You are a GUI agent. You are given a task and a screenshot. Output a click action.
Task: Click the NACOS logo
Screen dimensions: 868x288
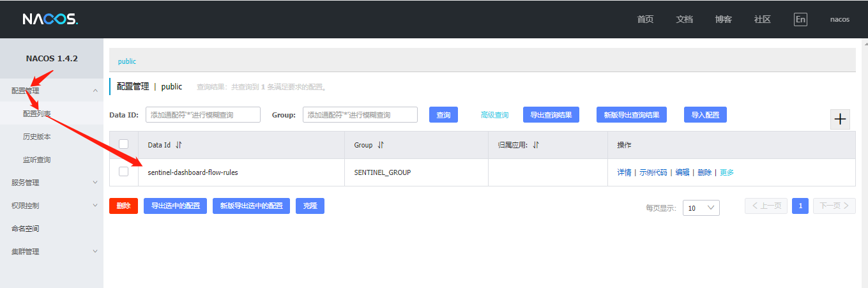tap(50, 19)
